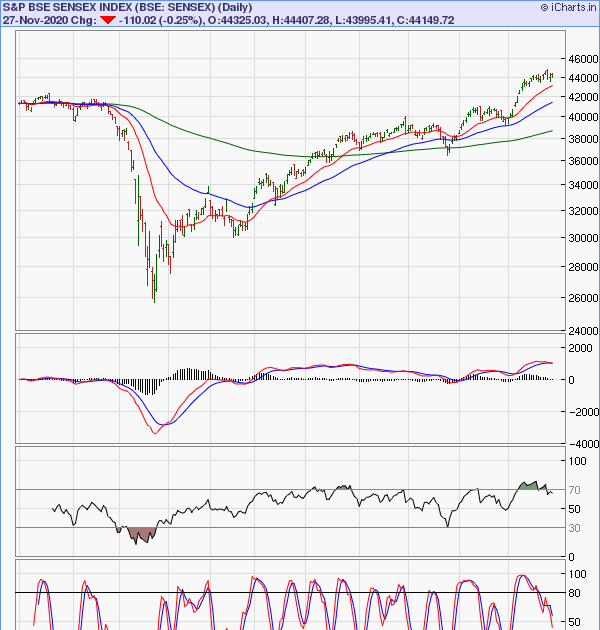Viewport: 600px width, 630px height.
Task: Click the stochastic axis label 80
Action: click(574, 593)
